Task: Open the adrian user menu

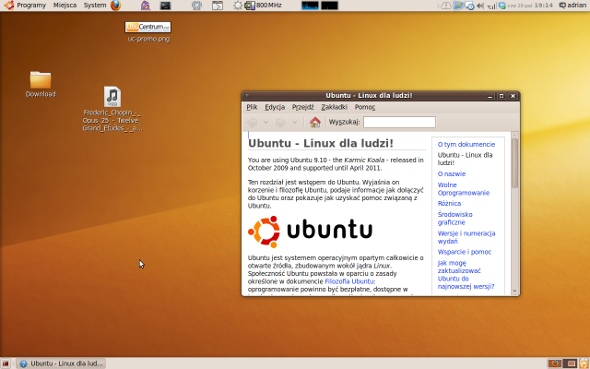Action: point(572,5)
